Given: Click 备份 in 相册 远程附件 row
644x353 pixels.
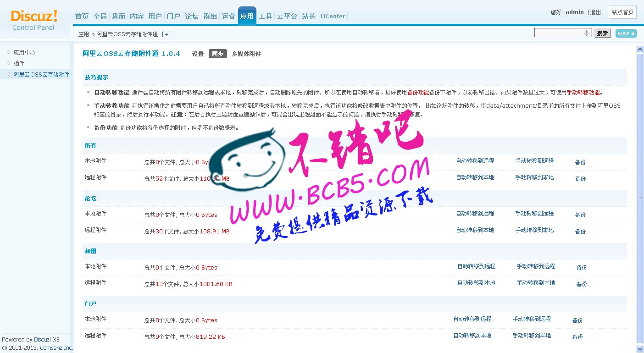Looking at the screenshot, I should click(582, 284).
